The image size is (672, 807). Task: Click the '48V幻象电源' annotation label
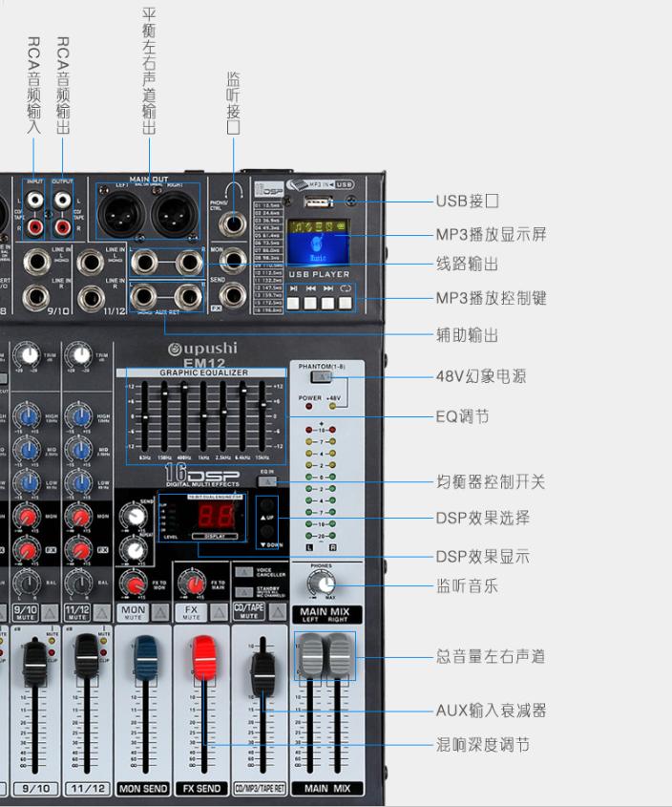click(x=481, y=376)
